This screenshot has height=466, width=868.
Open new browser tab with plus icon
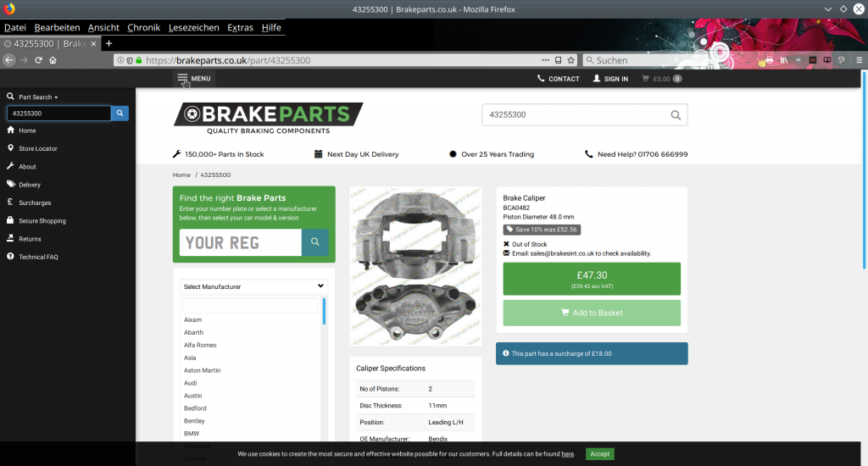pos(108,43)
